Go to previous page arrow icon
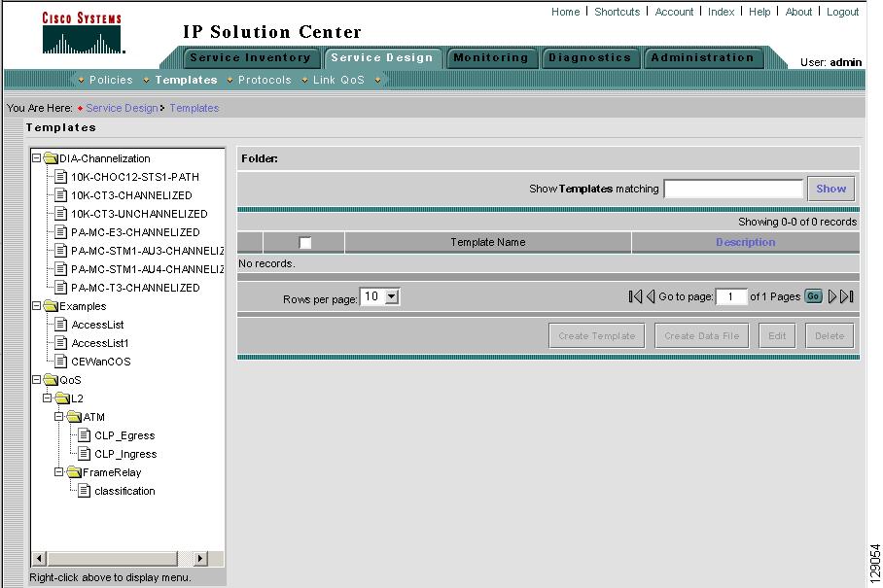 (x=651, y=296)
